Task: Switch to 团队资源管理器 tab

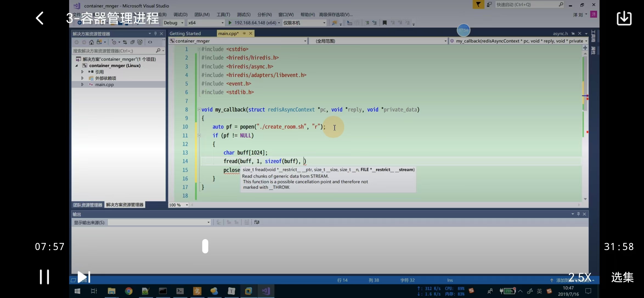Action: click(88, 205)
